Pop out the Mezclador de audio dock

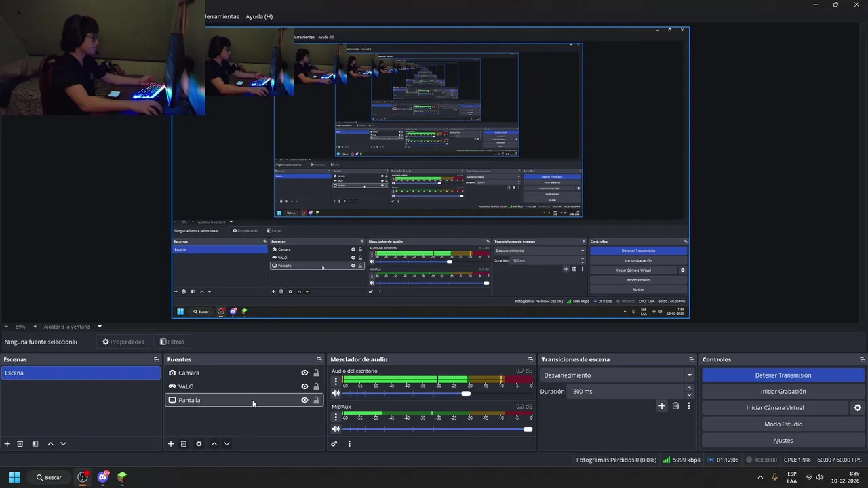(x=530, y=359)
